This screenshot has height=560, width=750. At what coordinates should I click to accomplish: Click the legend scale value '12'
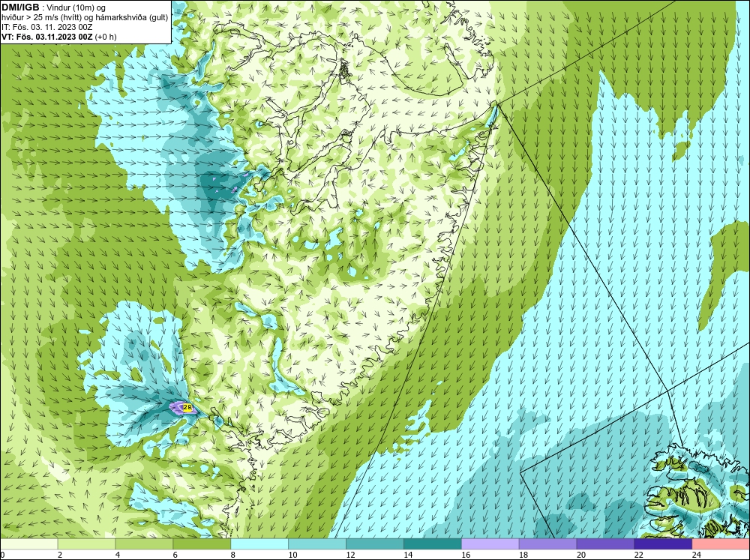350,555
